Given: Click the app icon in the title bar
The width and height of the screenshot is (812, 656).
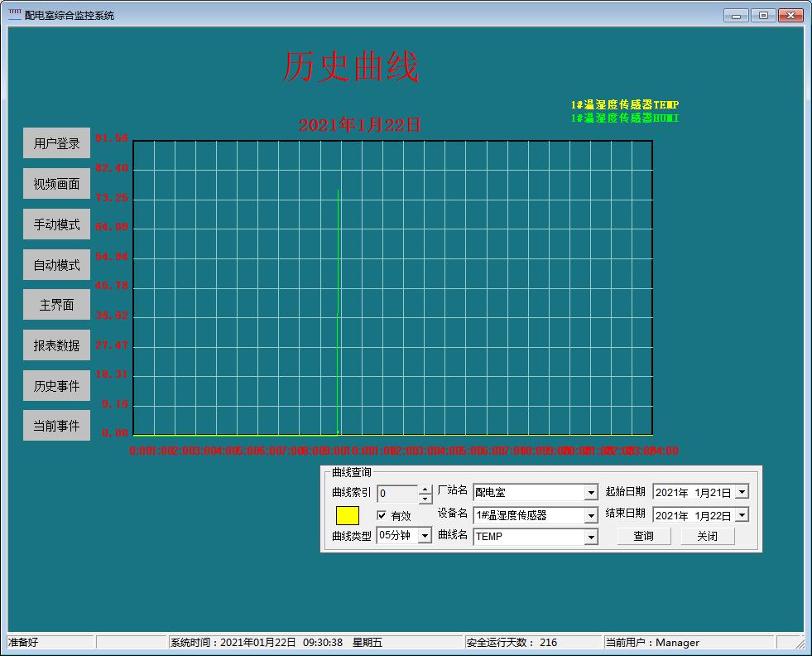Looking at the screenshot, I should [15, 15].
